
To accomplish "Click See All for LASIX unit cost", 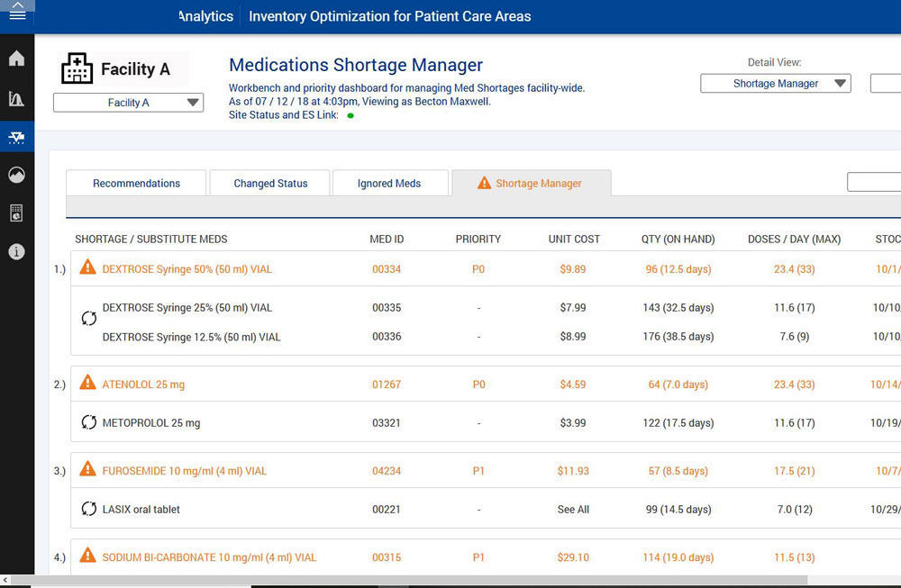I will 573,510.
